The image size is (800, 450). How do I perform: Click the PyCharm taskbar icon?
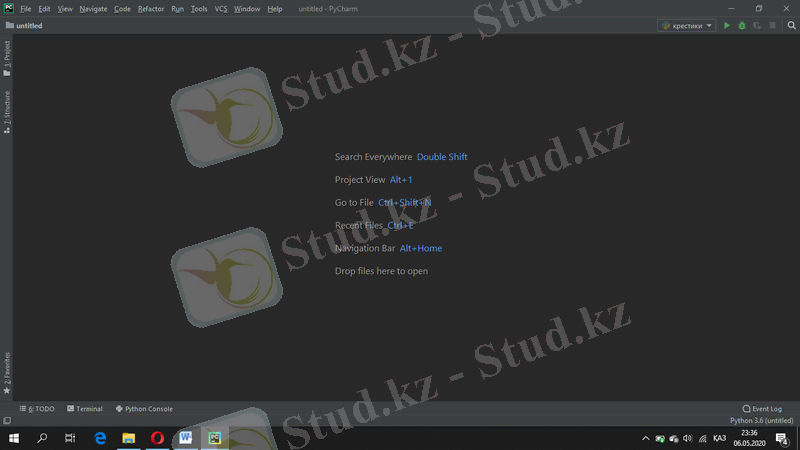pyautogui.click(x=214, y=438)
